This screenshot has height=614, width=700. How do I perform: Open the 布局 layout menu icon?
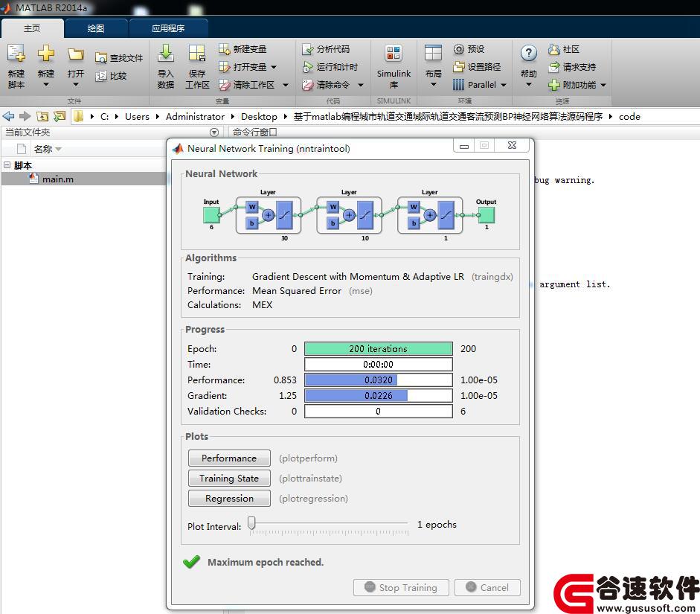[x=433, y=53]
